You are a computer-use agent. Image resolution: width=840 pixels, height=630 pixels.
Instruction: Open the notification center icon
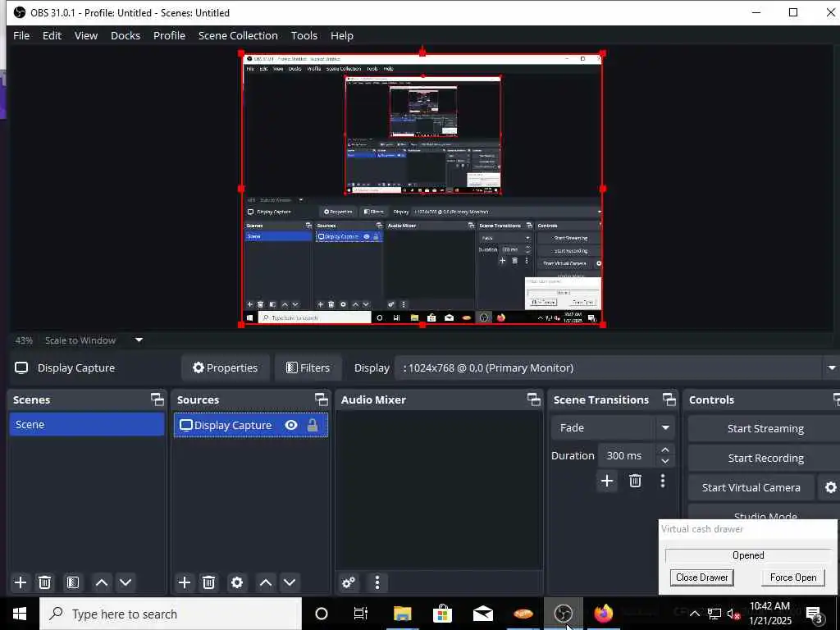(x=815, y=614)
